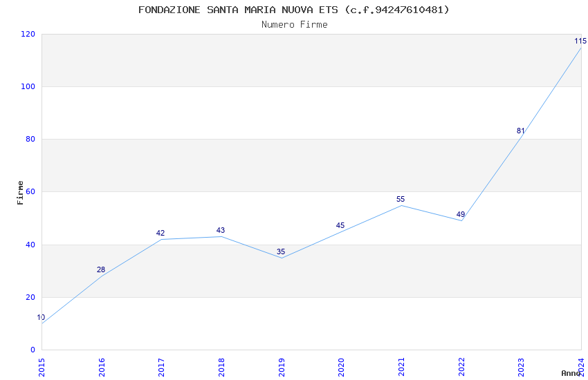
Task: Click the y-axis tick label 80
Action: [30, 140]
